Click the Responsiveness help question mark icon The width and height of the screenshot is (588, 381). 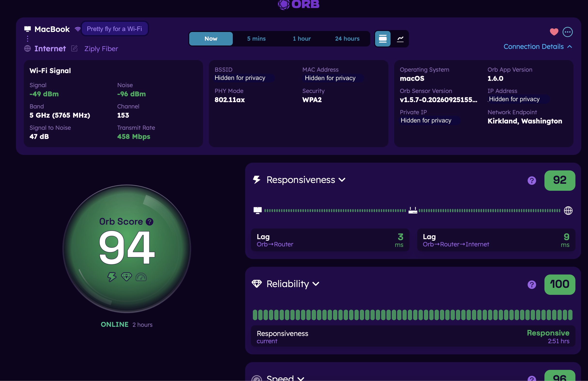pyautogui.click(x=532, y=181)
